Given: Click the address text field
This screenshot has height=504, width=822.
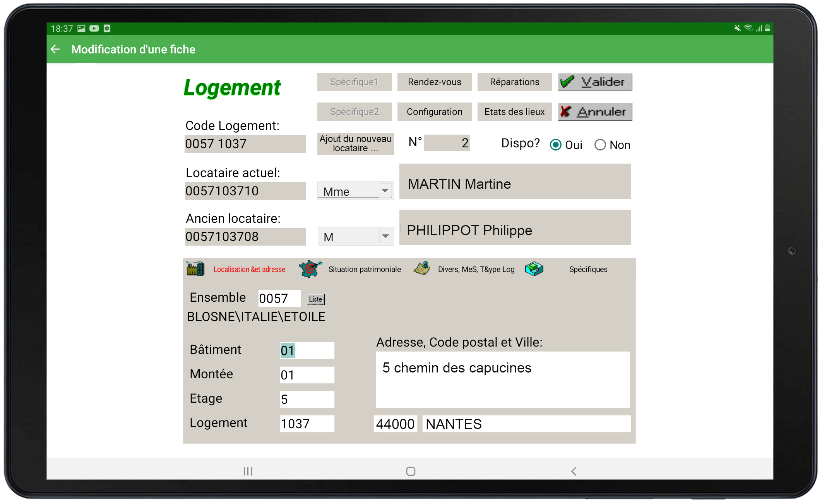Looking at the screenshot, I should [x=502, y=379].
